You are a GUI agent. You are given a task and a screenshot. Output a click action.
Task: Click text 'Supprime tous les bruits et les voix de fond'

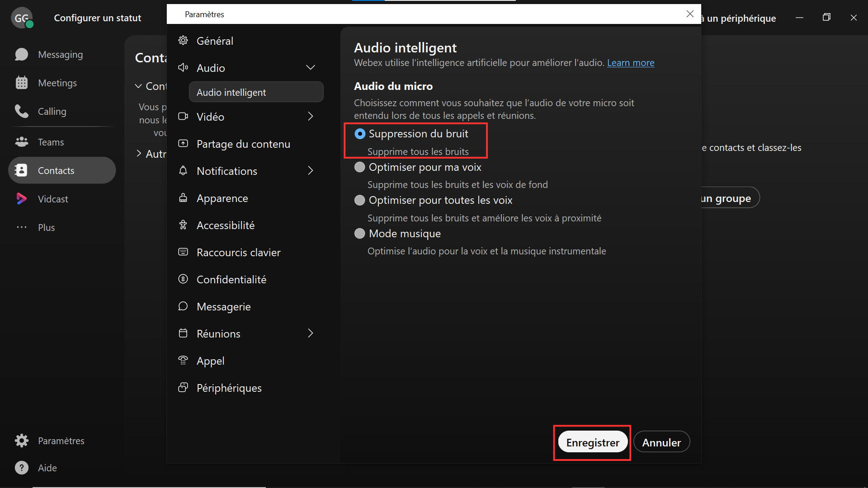[458, 184]
